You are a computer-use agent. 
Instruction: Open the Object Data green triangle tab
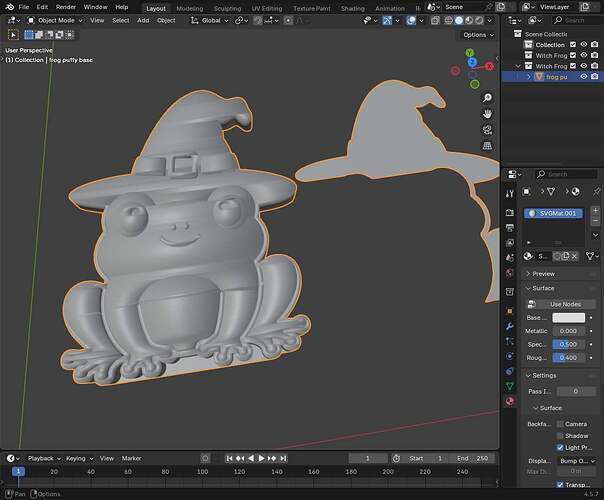pyautogui.click(x=510, y=386)
